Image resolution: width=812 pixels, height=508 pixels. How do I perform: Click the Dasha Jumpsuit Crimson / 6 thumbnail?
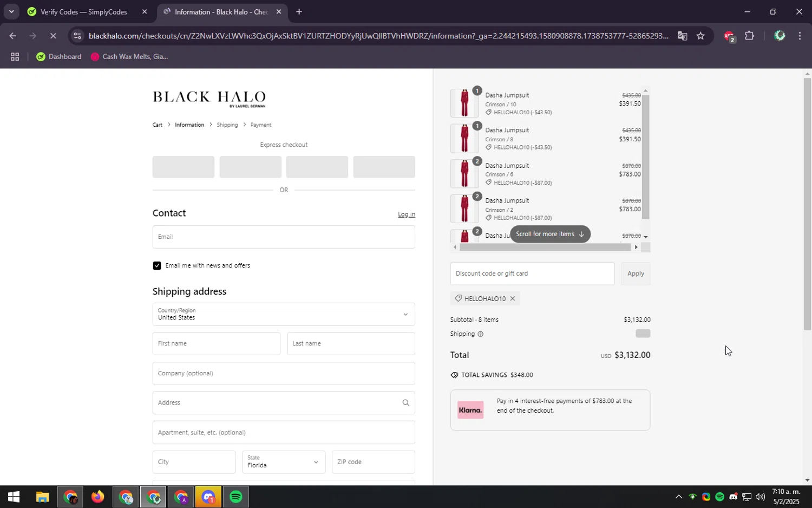(464, 173)
